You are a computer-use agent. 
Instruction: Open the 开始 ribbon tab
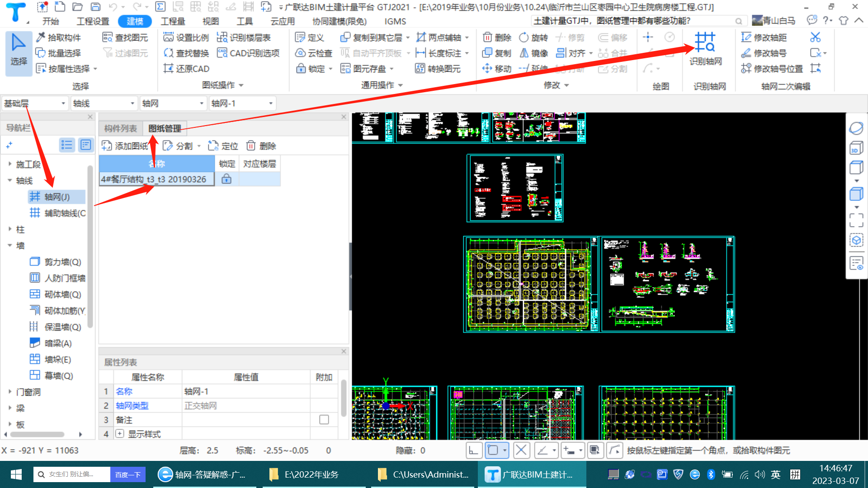[51, 21]
